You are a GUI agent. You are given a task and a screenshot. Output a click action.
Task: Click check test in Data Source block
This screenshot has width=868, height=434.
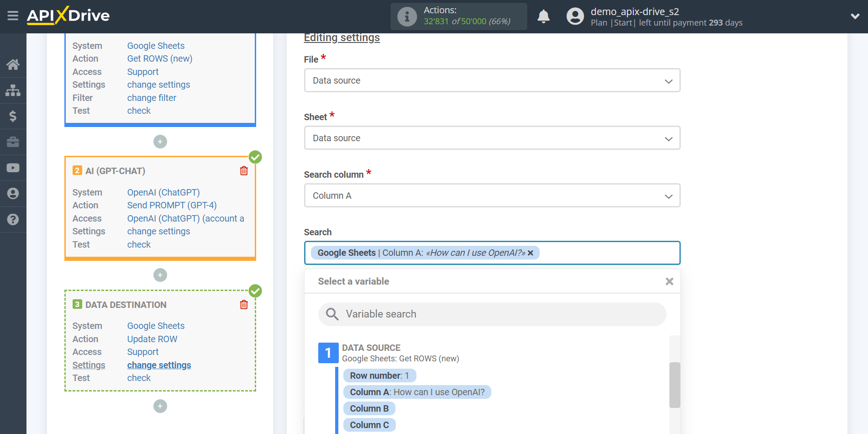pos(139,111)
